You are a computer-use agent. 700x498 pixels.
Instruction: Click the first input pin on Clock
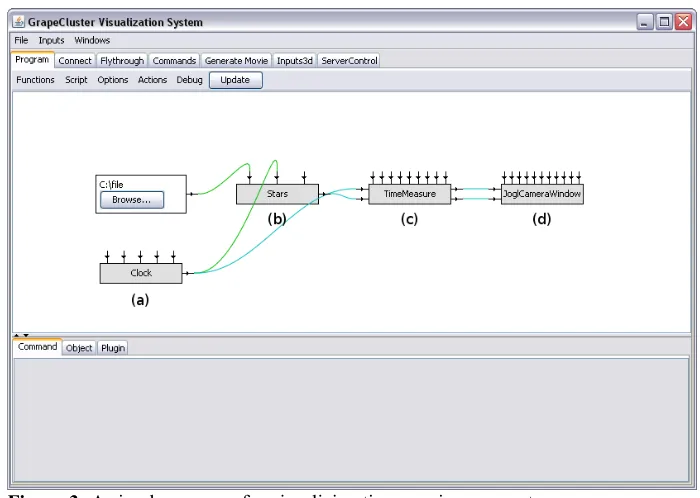[107, 257]
